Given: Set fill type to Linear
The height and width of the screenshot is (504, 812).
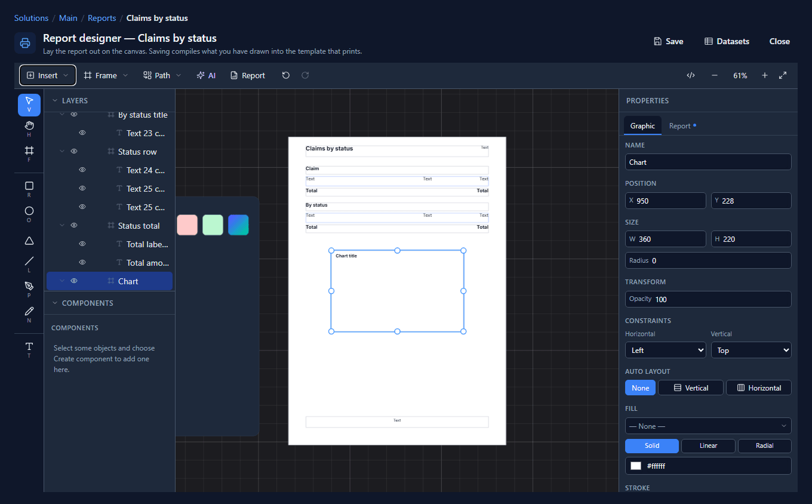Looking at the screenshot, I should pyautogui.click(x=708, y=445).
